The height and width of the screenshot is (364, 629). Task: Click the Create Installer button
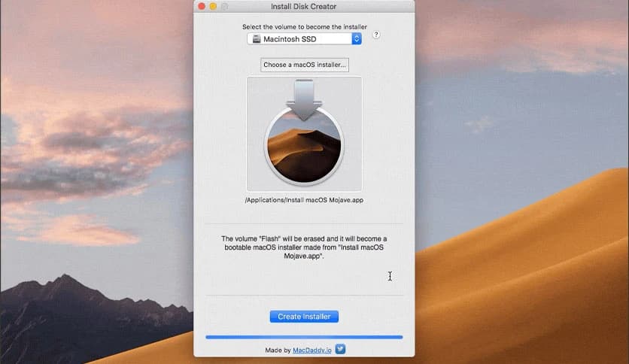click(x=304, y=317)
